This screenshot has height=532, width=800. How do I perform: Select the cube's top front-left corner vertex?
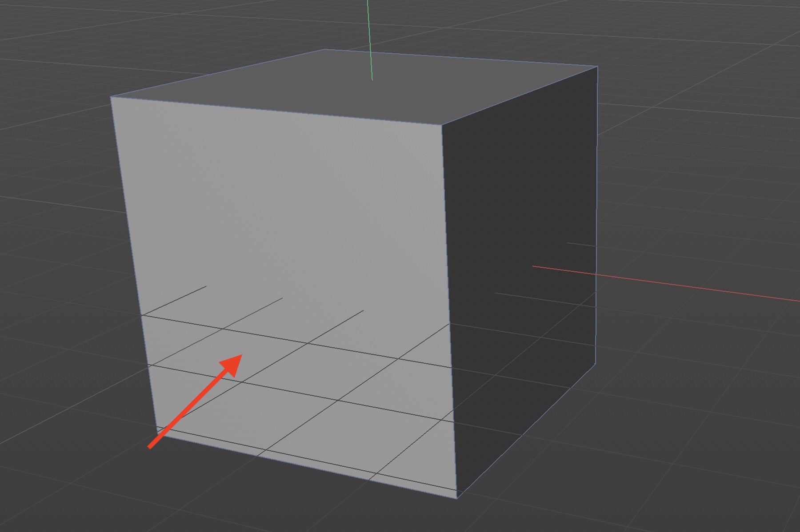click(x=111, y=97)
